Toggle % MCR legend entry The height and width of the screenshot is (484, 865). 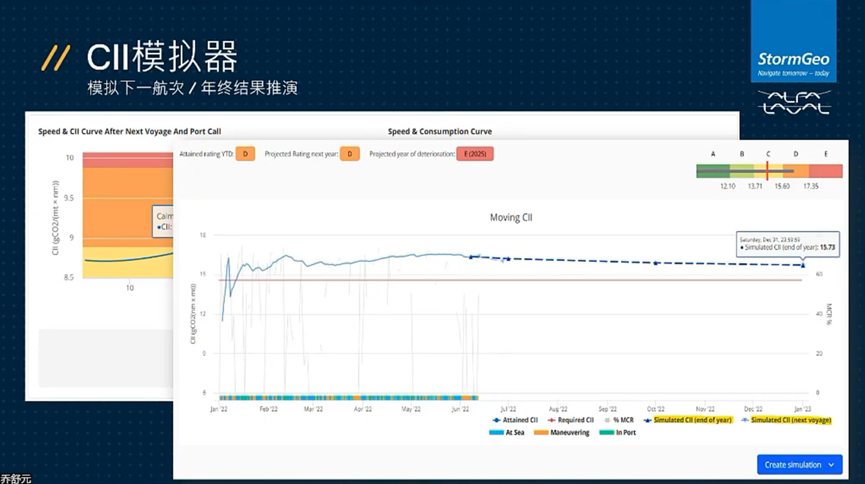coord(619,420)
